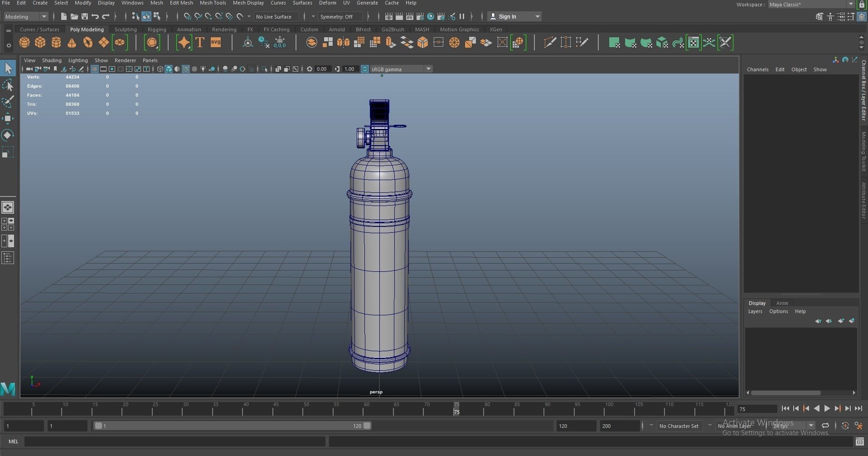Click the range slider left handle

click(98, 426)
